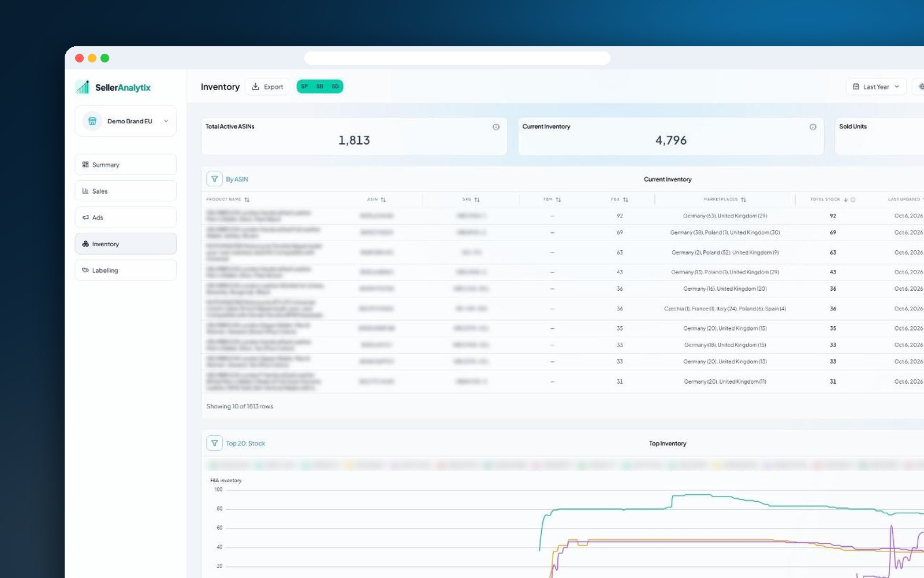This screenshot has height=578, width=924.
Task: Click the Total Active ASINs value 1,813
Action: [354, 140]
